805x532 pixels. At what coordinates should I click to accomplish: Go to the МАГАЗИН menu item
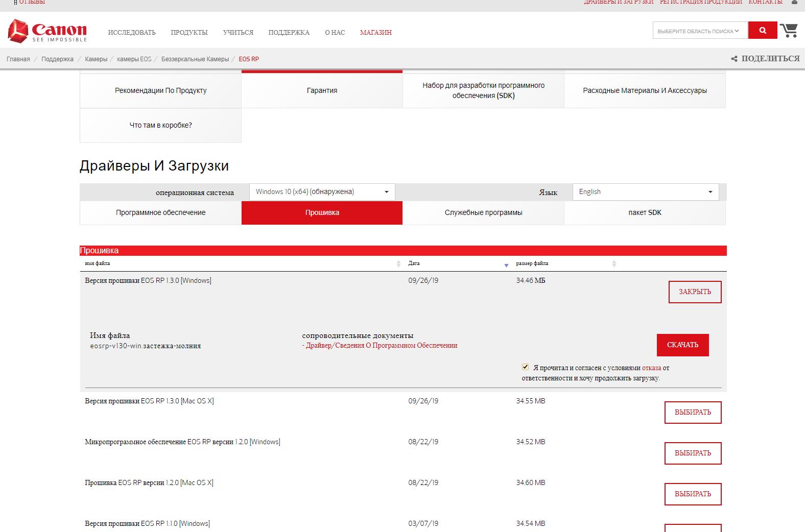pyautogui.click(x=376, y=32)
